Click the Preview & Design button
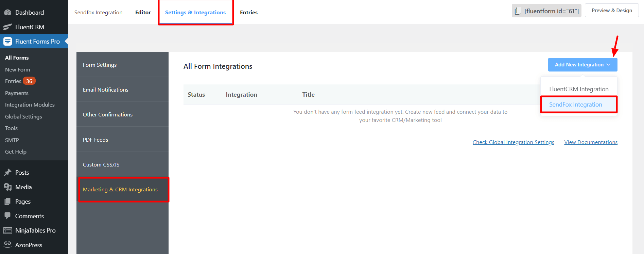 612,11
